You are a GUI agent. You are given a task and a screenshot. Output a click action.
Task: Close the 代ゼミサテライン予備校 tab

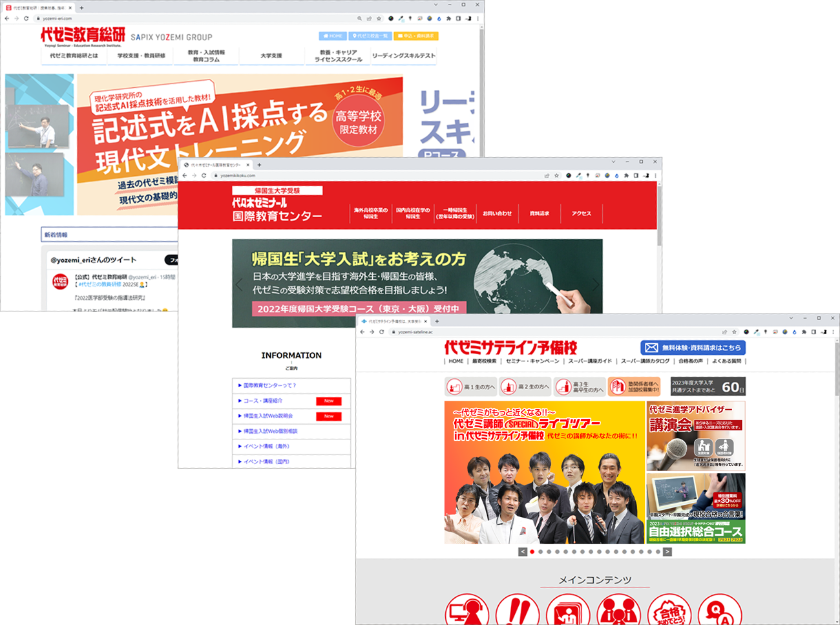[425, 321]
